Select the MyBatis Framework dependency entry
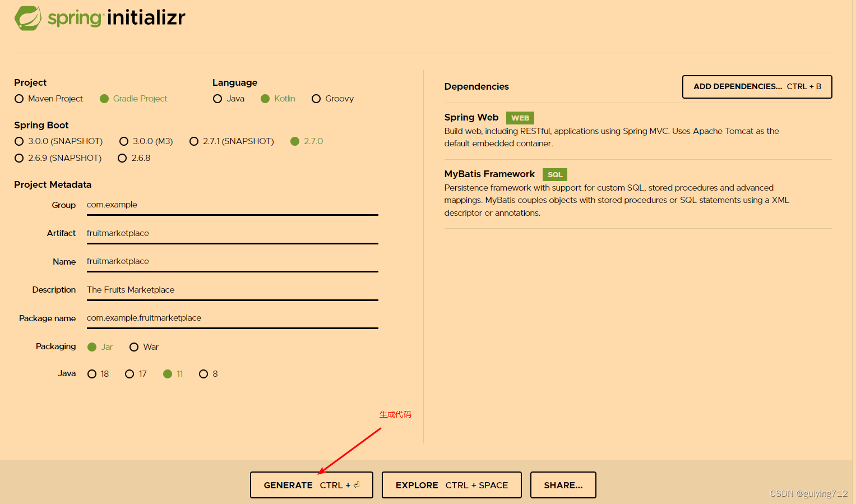Screen dimensions: 856x504 [x=638, y=193]
